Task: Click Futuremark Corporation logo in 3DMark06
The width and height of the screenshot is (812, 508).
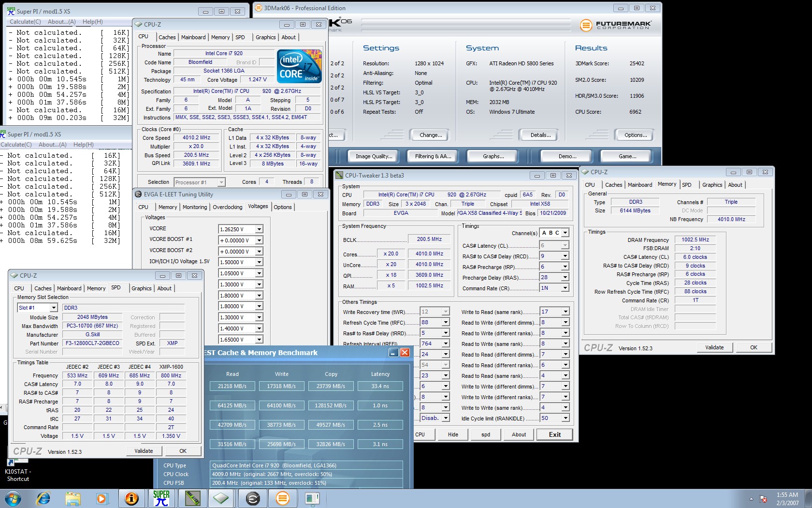Action: point(616,25)
